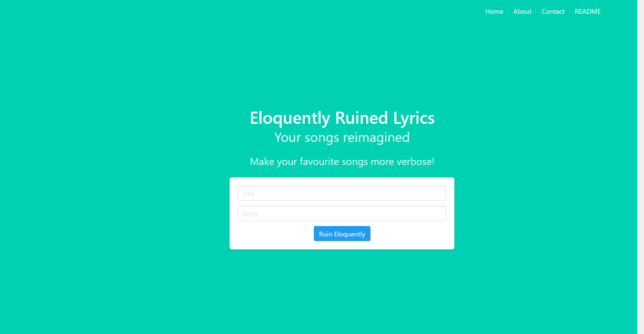644x334 pixels.
Task: Navigate home via the Home link
Action: (x=494, y=11)
